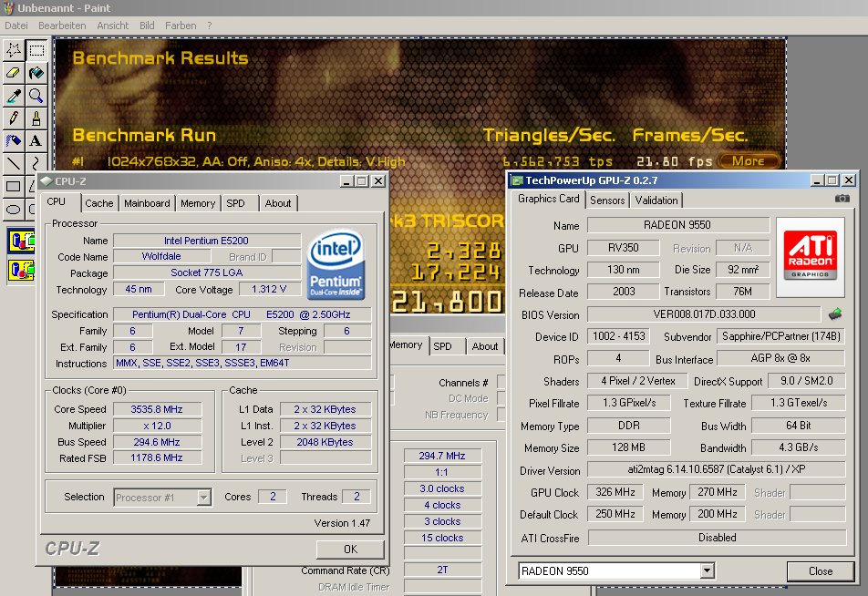868x596 pixels.
Task: Choose transparent selection mode option in Paint
Action: 22,270
